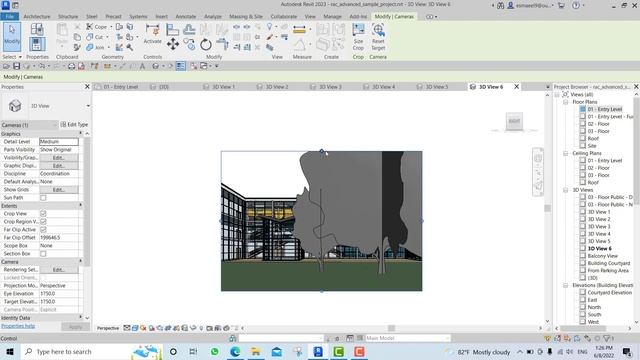Click the ViewCube in the 3D view
This screenshot has width=640, height=360.
514,122
